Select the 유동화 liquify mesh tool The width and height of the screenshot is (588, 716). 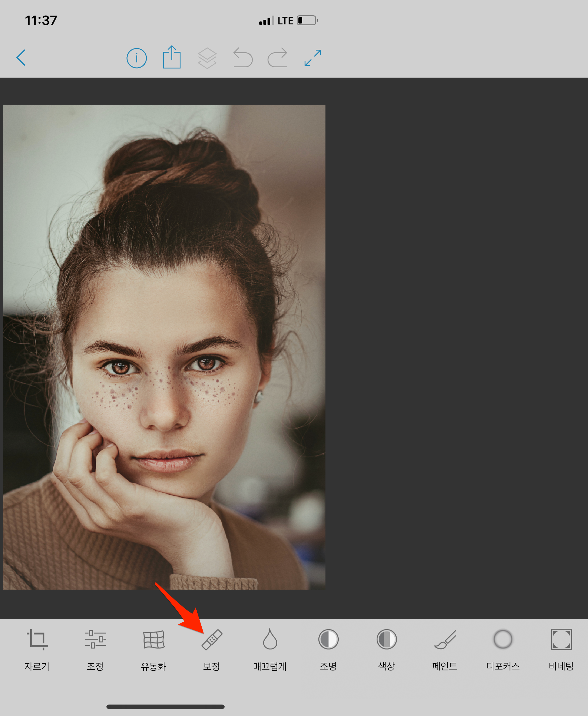tap(153, 640)
